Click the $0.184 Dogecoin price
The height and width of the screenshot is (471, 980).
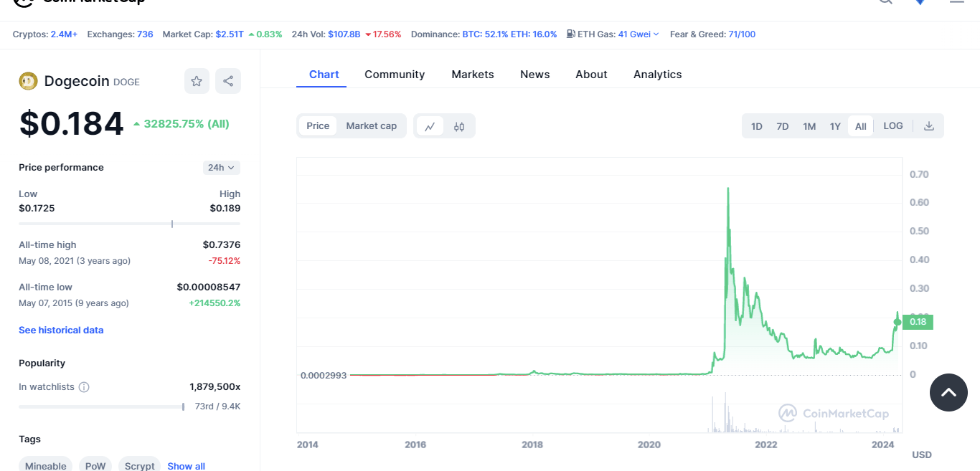pyautogui.click(x=72, y=123)
